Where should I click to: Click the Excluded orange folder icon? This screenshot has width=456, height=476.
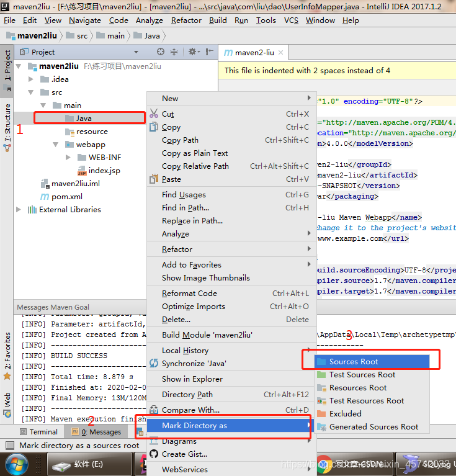click(321, 413)
